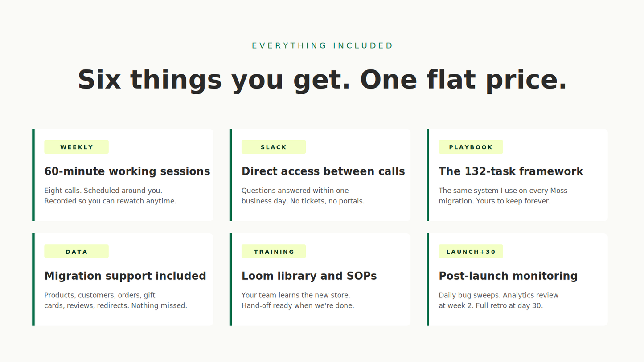Select the SLACK label badge
Image resolution: width=644 pixels, height=362 pixels.
click(x=274, y=147)
